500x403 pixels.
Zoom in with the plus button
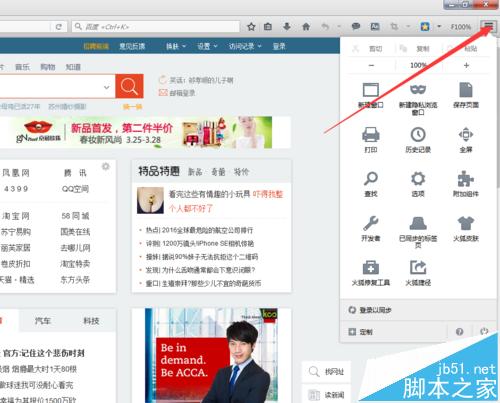(x=466, y=65)
